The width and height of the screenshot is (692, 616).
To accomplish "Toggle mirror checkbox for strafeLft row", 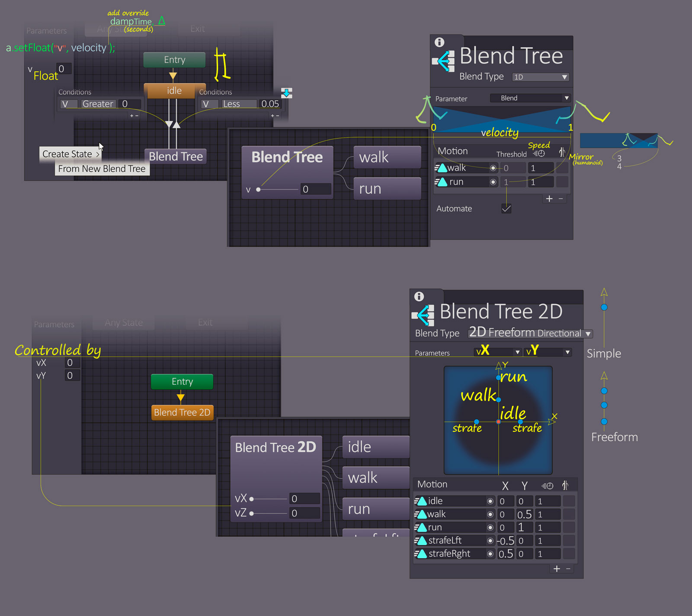I will coord(569,541).
